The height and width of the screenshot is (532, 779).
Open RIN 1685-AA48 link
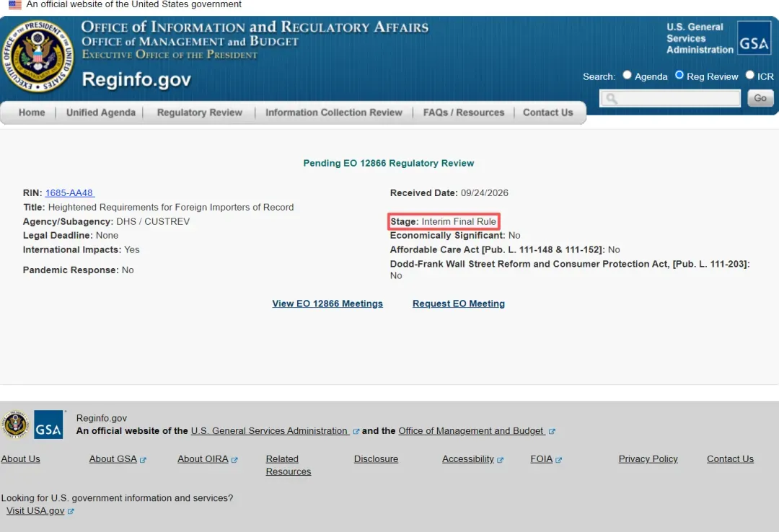tap(69, 192)
